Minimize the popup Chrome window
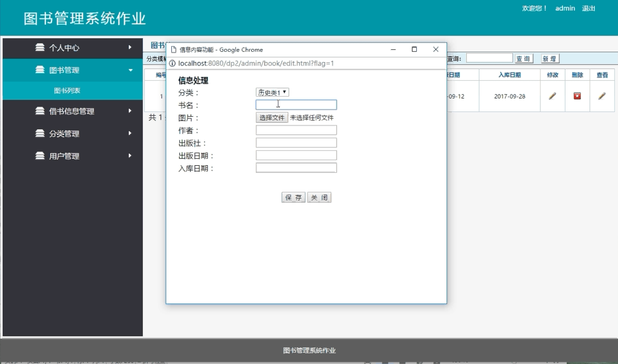 pyautogui.click(x=393, y=49)
